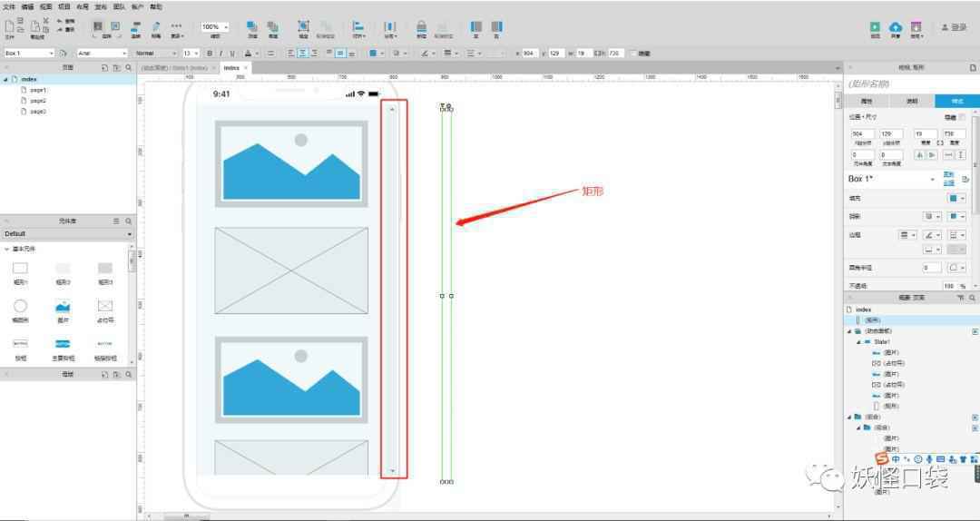This screenshot has height=521, width=980.
Task: Open the View menu
Action: click(45, 7)
